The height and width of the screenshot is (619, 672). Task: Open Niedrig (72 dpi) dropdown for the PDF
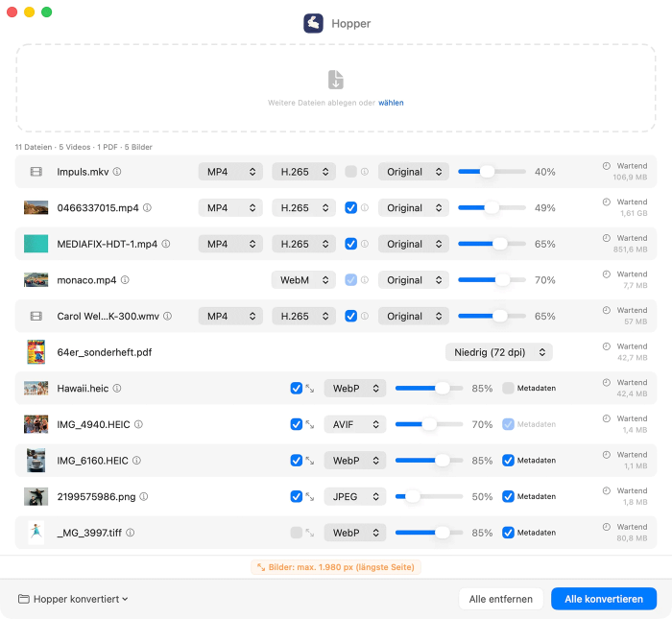[499, 352]
